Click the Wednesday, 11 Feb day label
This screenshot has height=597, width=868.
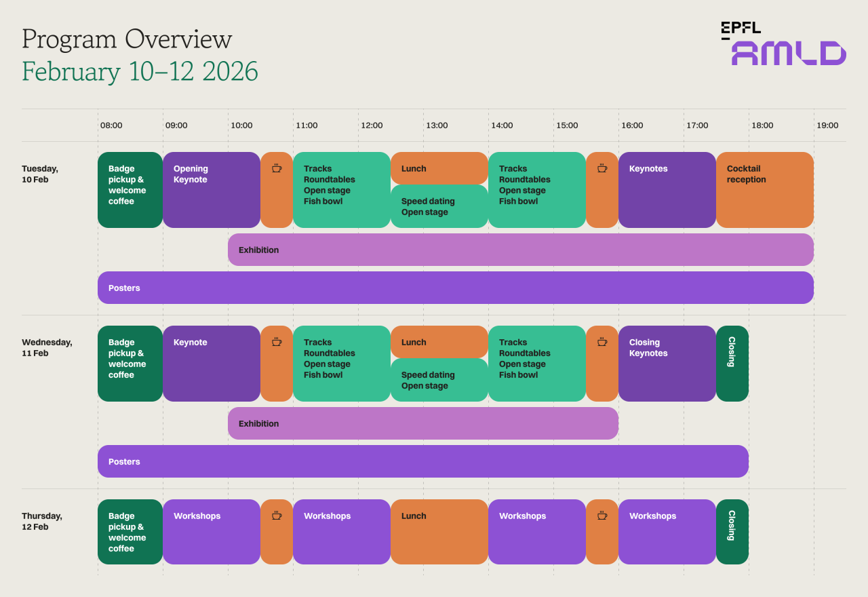click(47, 348)
